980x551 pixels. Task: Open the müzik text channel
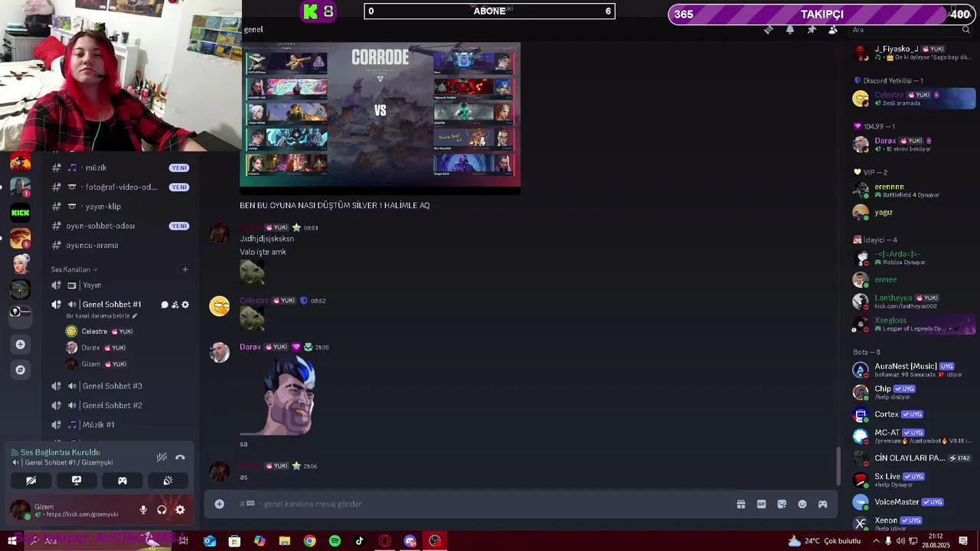tap(120, 168)
